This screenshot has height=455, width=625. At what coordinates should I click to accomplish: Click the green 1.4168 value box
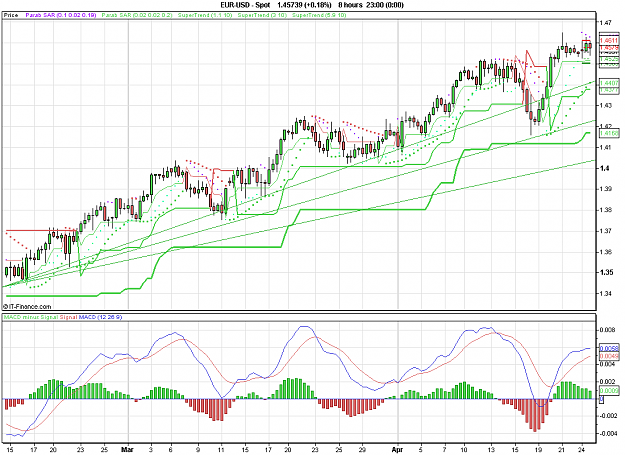click(609, 133)
